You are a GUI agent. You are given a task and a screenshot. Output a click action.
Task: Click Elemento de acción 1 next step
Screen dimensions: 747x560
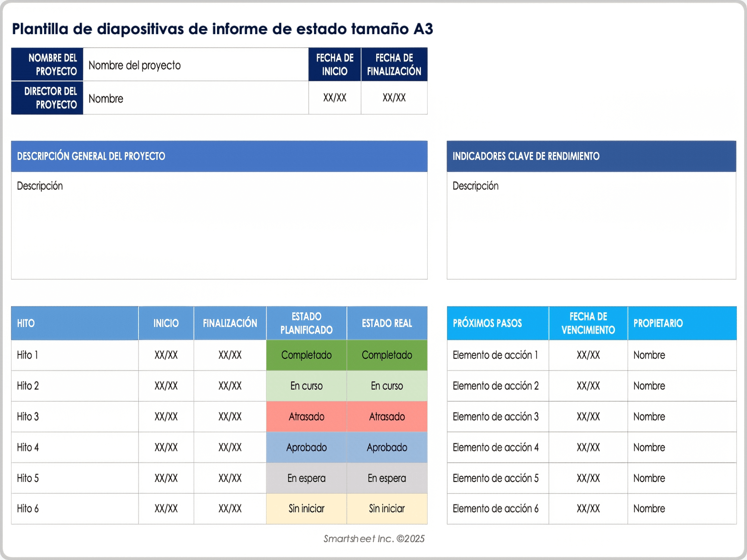pyautogui.click(x=498, y=355)
